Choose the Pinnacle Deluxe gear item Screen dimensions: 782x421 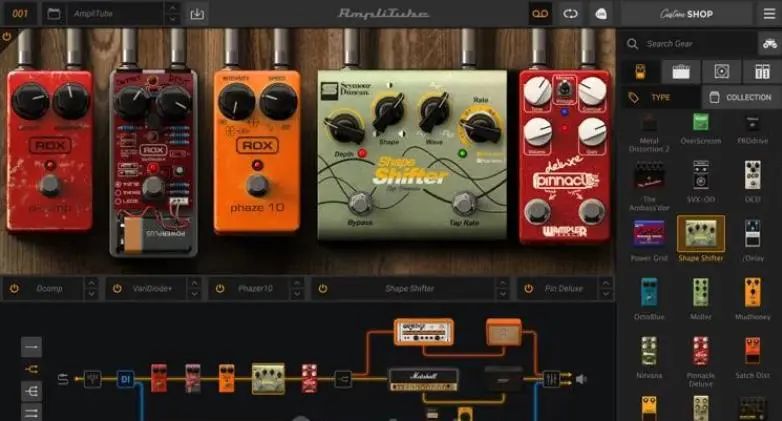[701, 361]
